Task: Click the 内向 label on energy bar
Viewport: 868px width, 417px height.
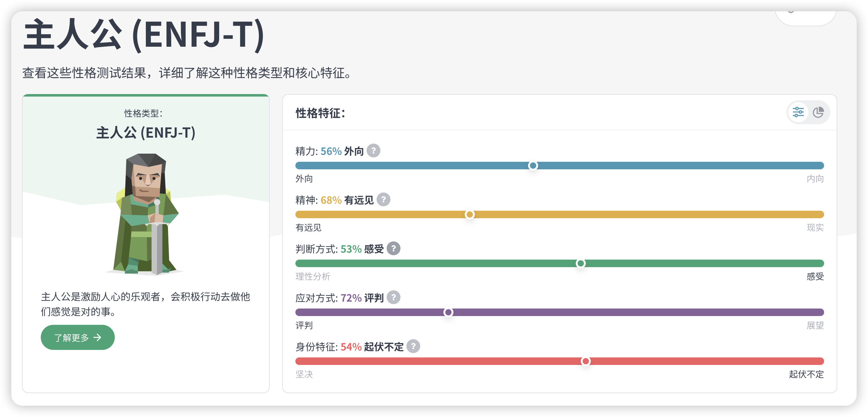Action: [x=815, y=178]
